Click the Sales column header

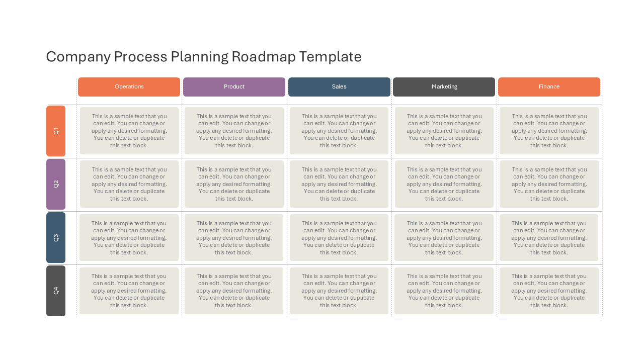pos(339,87)
